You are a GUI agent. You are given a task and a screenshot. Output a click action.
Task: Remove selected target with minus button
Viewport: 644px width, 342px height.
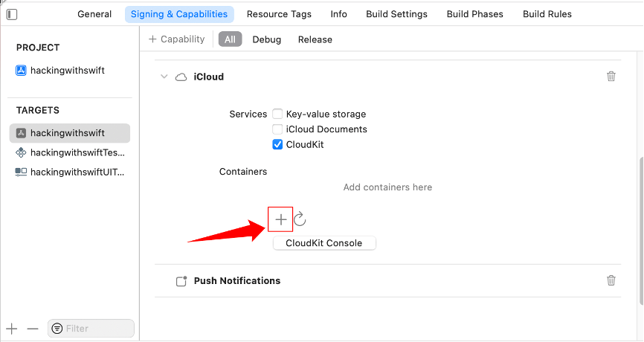click(x=33, y=329)
